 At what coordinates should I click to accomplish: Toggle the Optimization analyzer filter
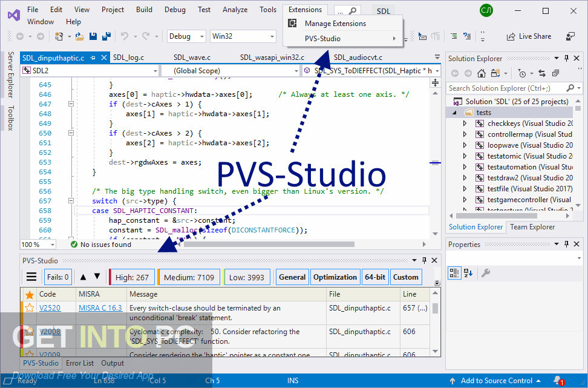pyautogui.click(x=335, y=277)
